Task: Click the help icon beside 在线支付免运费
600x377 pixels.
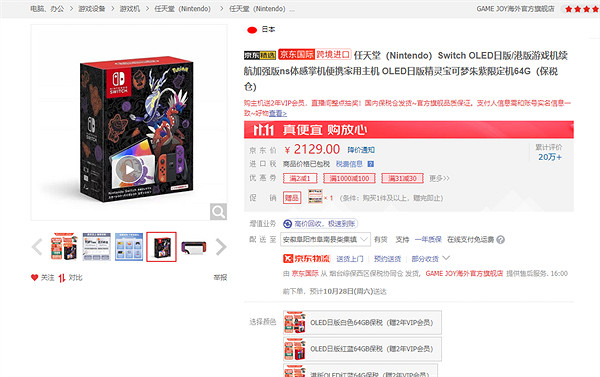Action: coord(500,240)
